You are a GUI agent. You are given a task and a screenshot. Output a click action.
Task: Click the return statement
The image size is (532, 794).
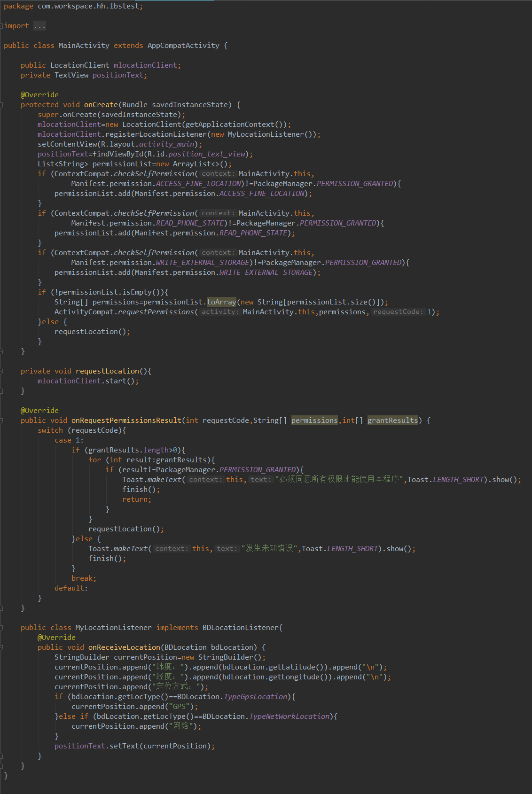[x=137, y=499]
